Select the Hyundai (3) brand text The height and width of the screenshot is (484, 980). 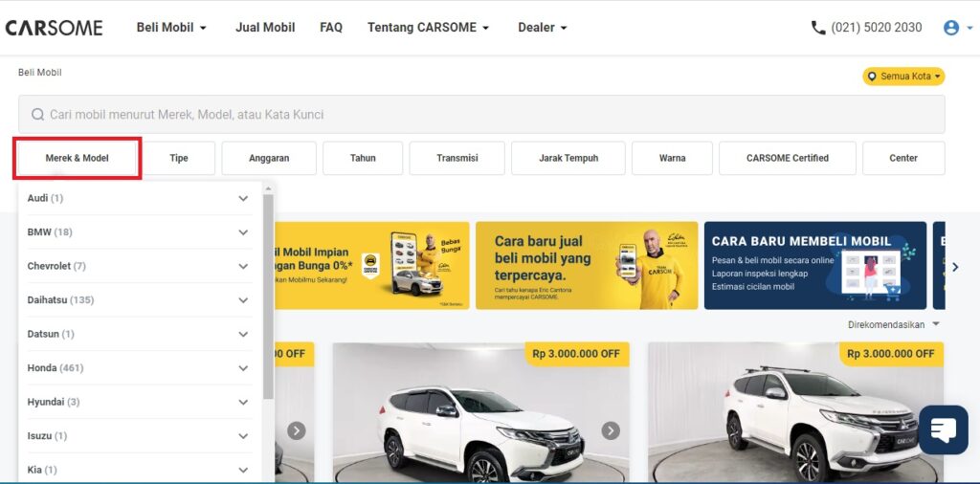[54, 402]
